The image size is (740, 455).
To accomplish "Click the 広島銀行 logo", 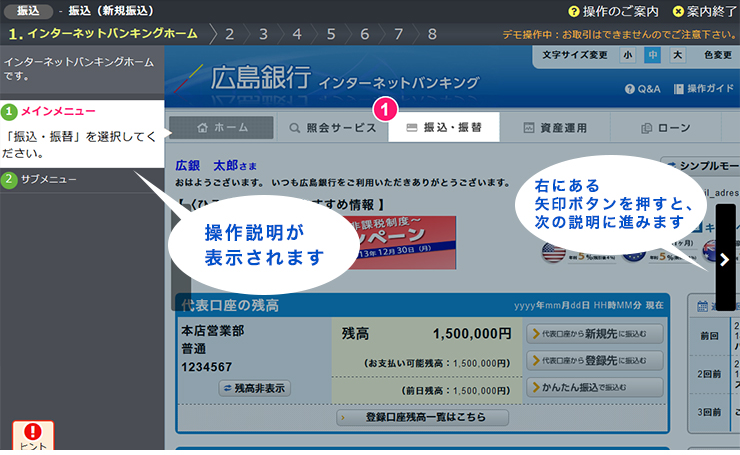I will point(261,78).
